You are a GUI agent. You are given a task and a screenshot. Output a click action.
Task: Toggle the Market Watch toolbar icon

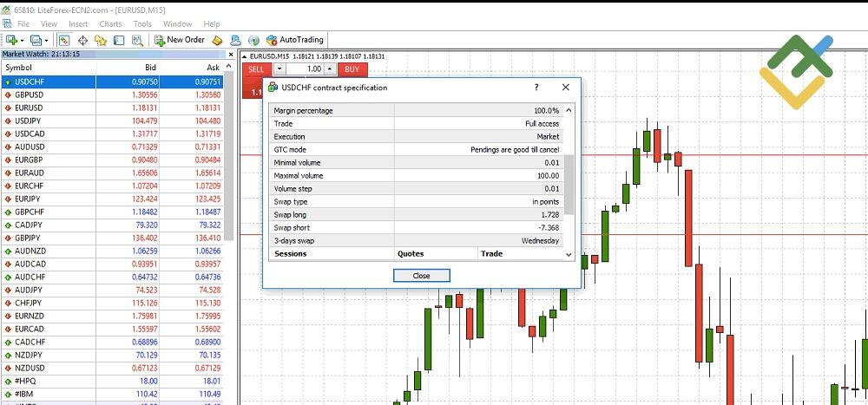63,40
